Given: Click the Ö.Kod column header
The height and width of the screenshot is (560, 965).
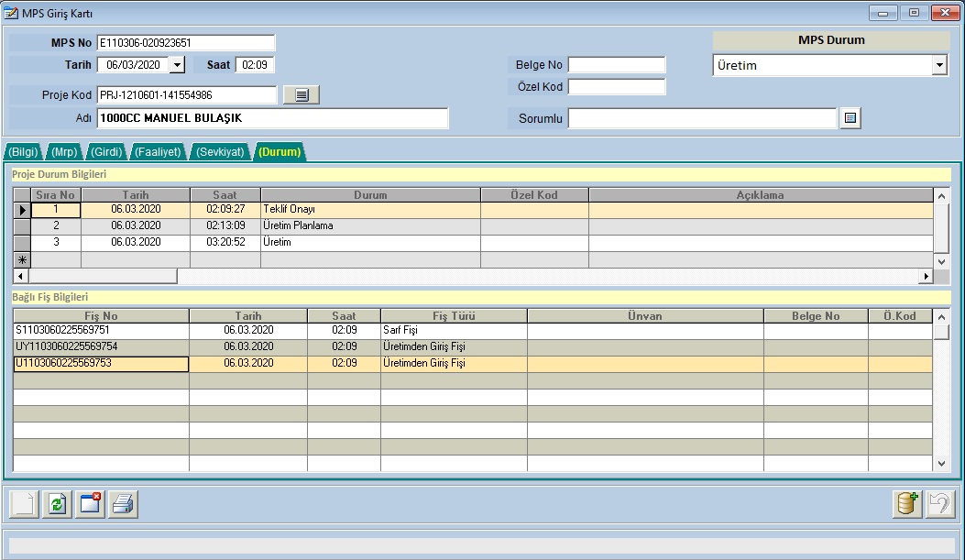Looking at the screenshot, I should pyautogui.click(x=900, y=315).
